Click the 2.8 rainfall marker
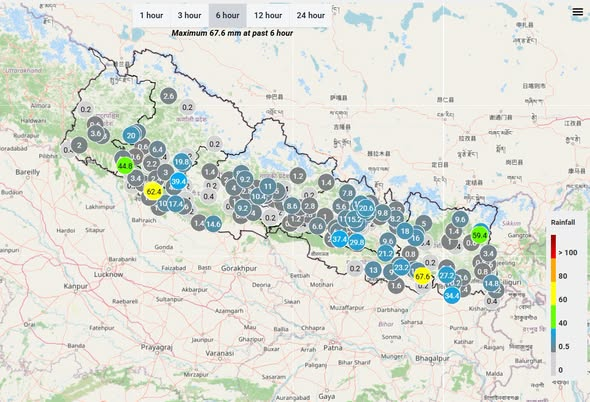 tap(309, 206)
